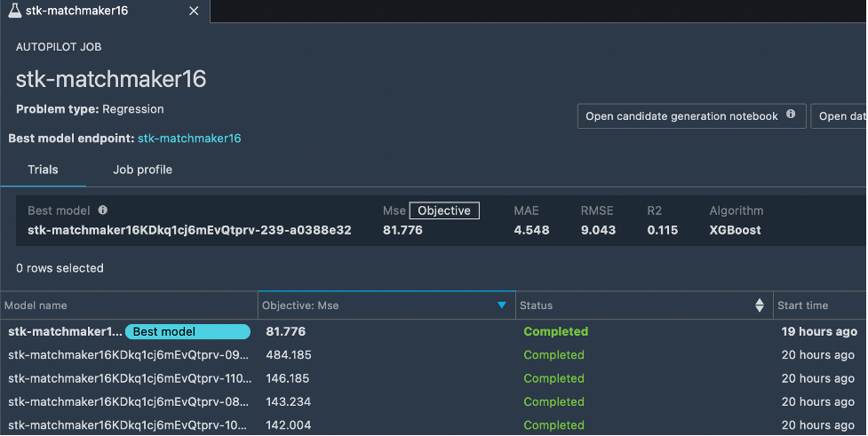Click model name ending in prv-10...

click(127, 425)
